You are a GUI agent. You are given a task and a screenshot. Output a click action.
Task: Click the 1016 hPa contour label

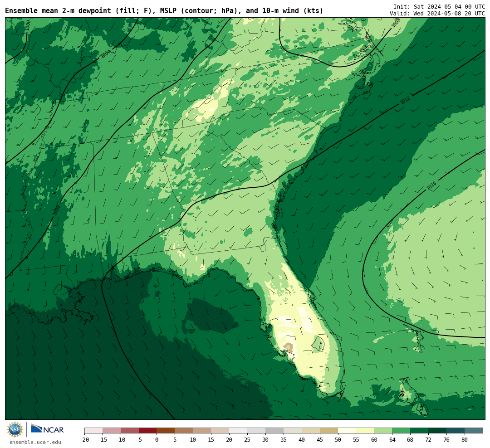coord(431,186)
